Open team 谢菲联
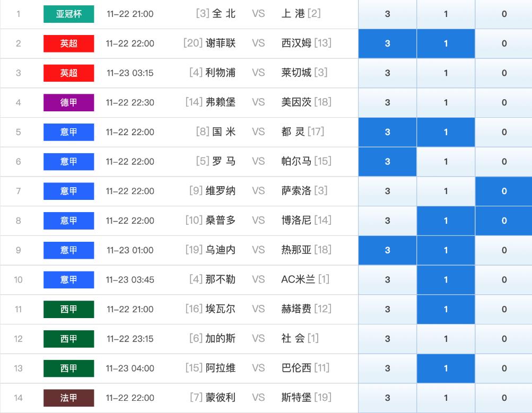The height and width of the screenshot is (413, 532). 220,43
